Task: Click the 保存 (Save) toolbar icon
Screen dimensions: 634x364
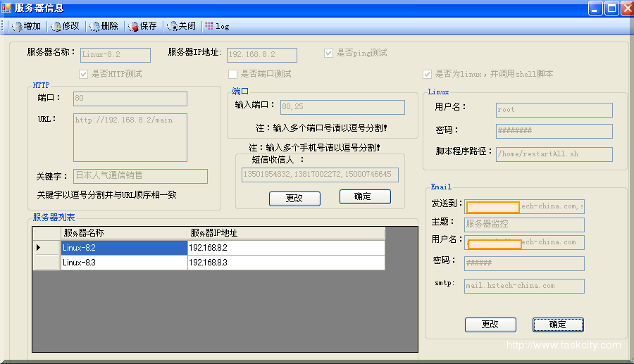Action: click(133, 26)
